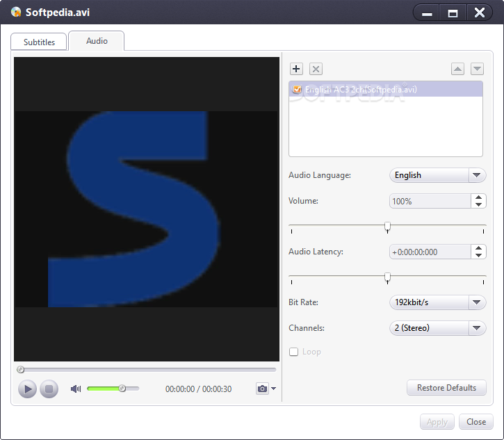Select English AC3 2ch(Softpedia.avi) track row
The image size is (504, 440).
386,90
